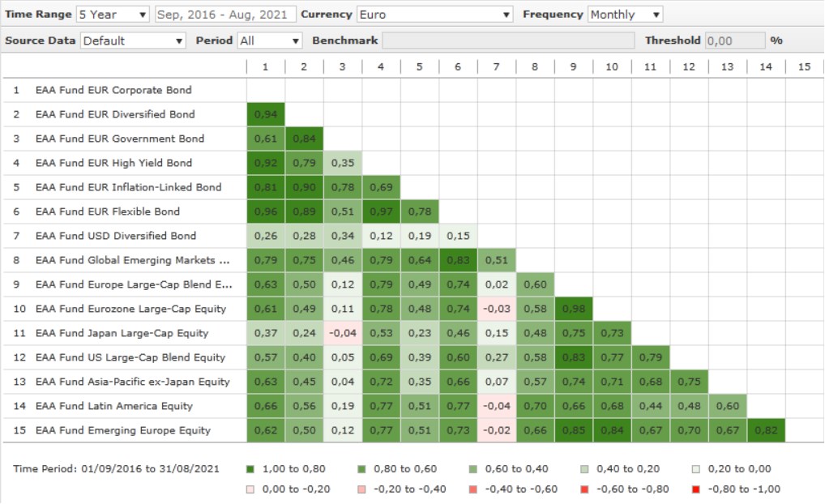
Task: Click the 0,98 correlation cell
Action: (574, 309)
